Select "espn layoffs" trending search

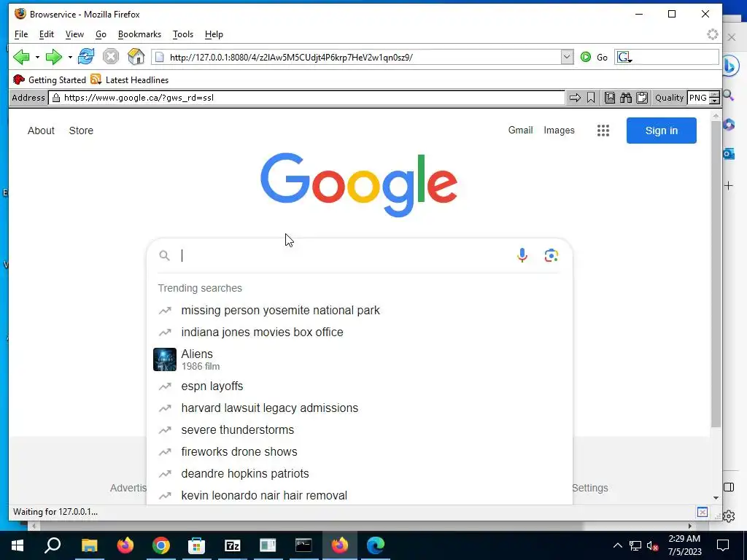point(360,386)
